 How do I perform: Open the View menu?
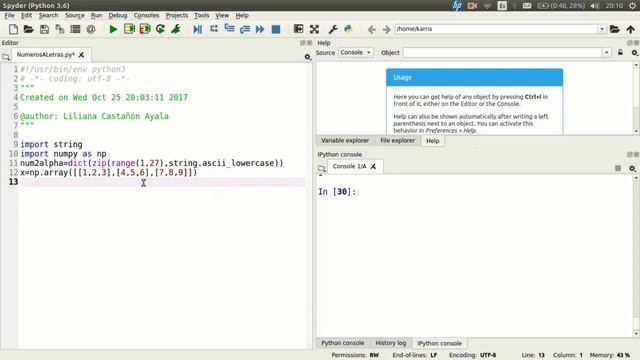point(222,15)
